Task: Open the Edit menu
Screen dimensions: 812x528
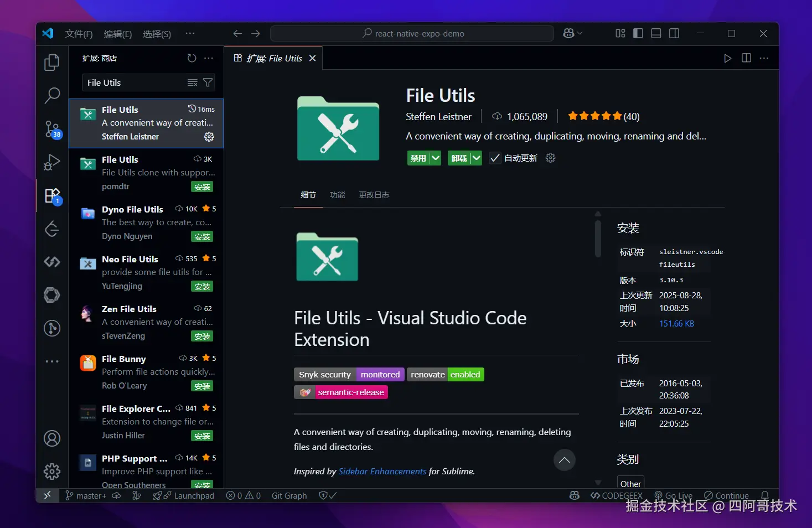Action: (118, 34)
